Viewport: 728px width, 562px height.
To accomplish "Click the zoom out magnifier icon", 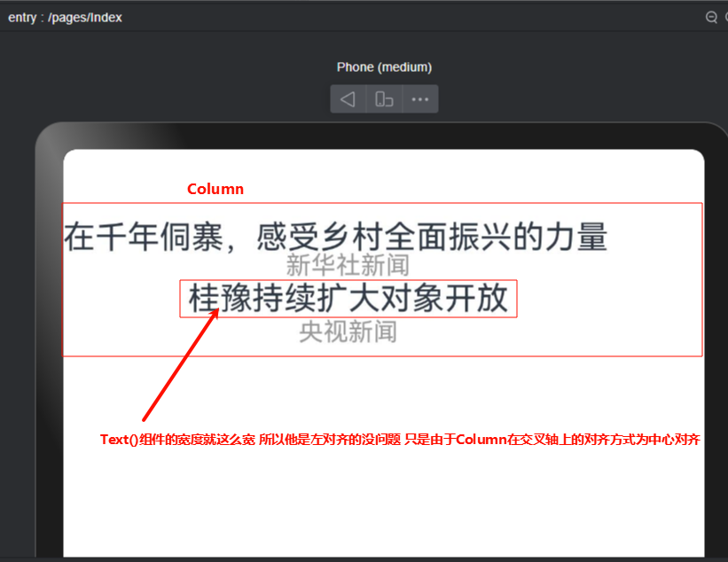I will (x=711, y=17).
